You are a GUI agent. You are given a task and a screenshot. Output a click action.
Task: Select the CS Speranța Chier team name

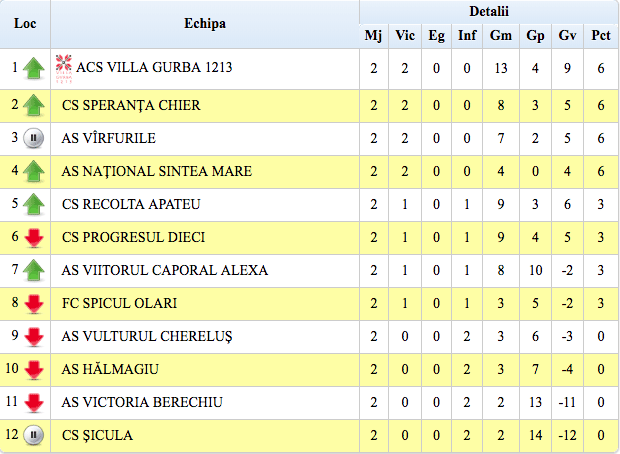click(x=131, y=105)
